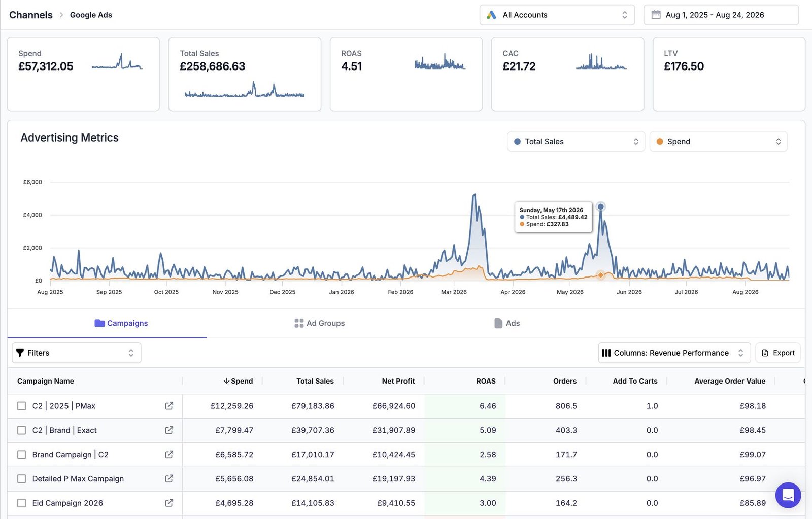Switch to the Ad Groups tab
This screenshot has height=519, width=812.
tap(319, 323)
